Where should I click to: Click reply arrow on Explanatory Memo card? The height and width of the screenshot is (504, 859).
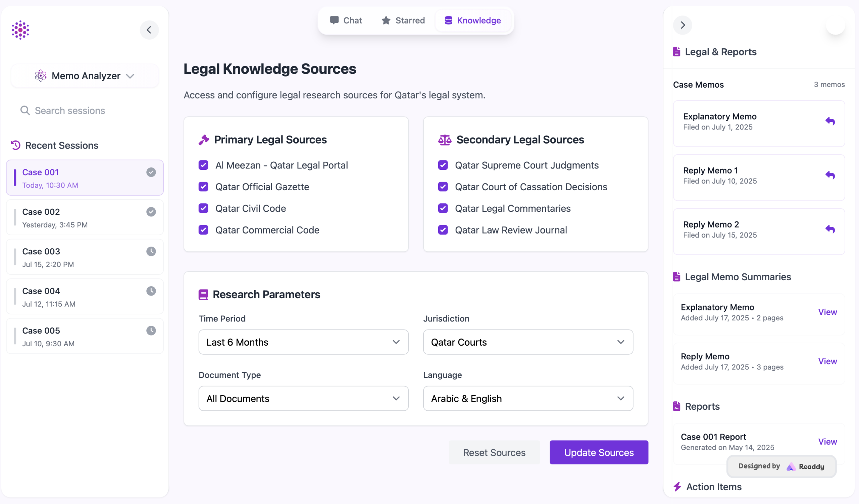[x=830, y=121]
